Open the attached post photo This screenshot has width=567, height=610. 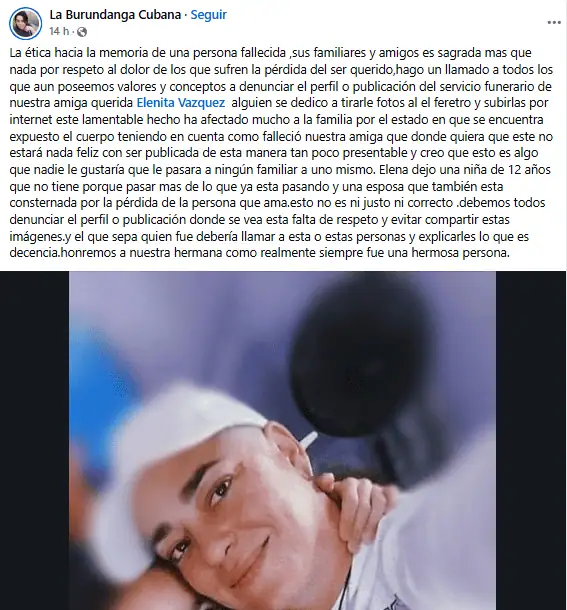[283, 440]
